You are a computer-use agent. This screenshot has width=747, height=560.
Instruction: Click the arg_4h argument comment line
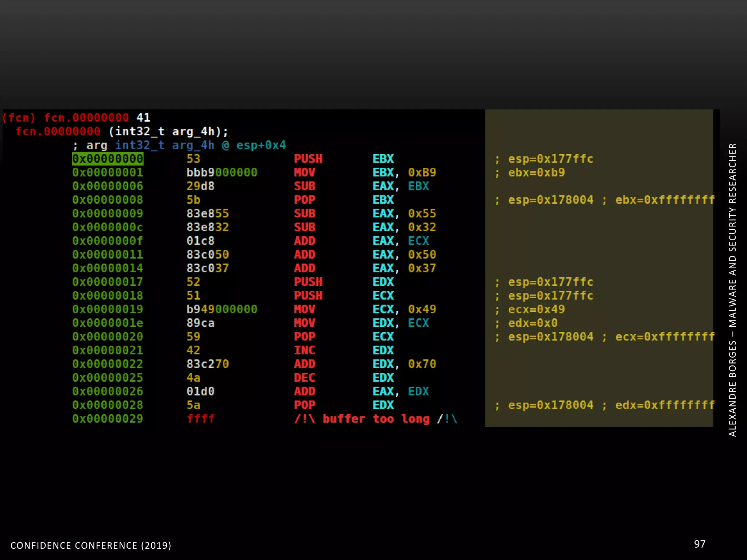179,145
